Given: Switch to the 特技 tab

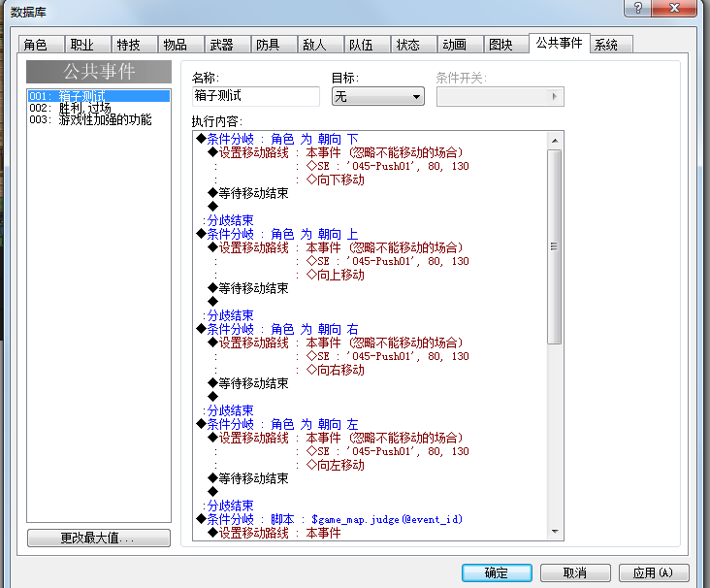Looking at the screenshot, I should (135, 45).
